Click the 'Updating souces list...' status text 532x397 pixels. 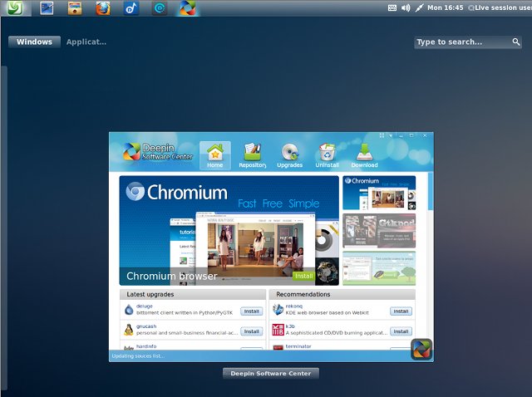[x=138, y=356]
